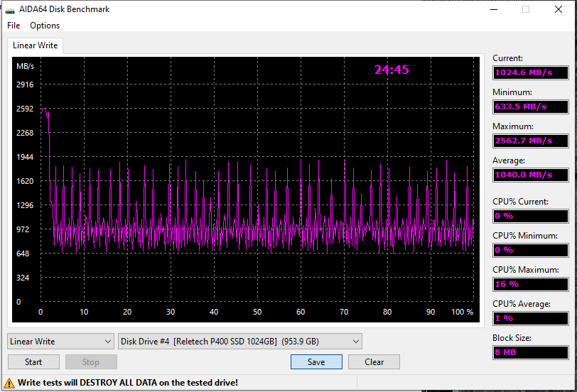Click the CPU% Maximum value 16 %
This screenshot has height=392, width=577.
[x=531, y=284]
